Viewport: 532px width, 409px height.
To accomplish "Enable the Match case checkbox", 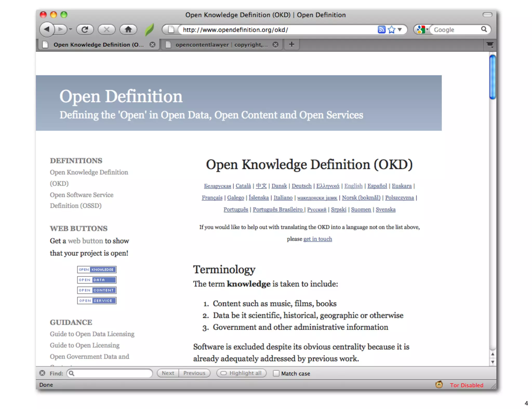I will [276, 373].
